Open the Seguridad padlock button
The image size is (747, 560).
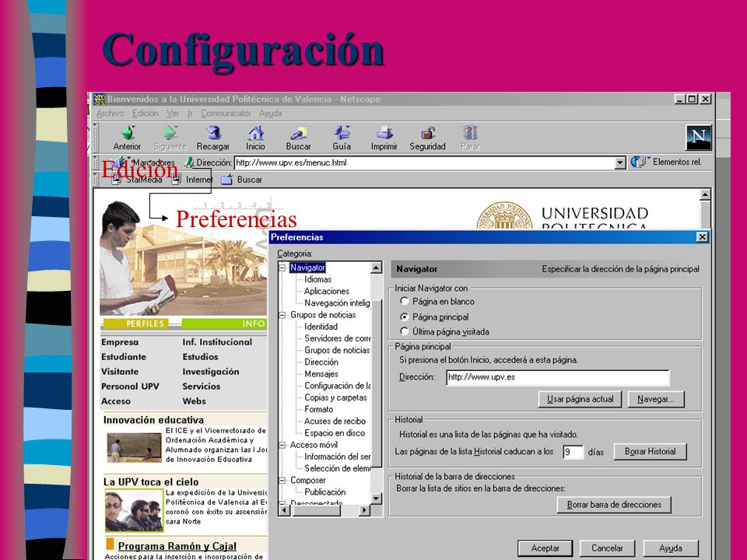click(x=427, y=137)
